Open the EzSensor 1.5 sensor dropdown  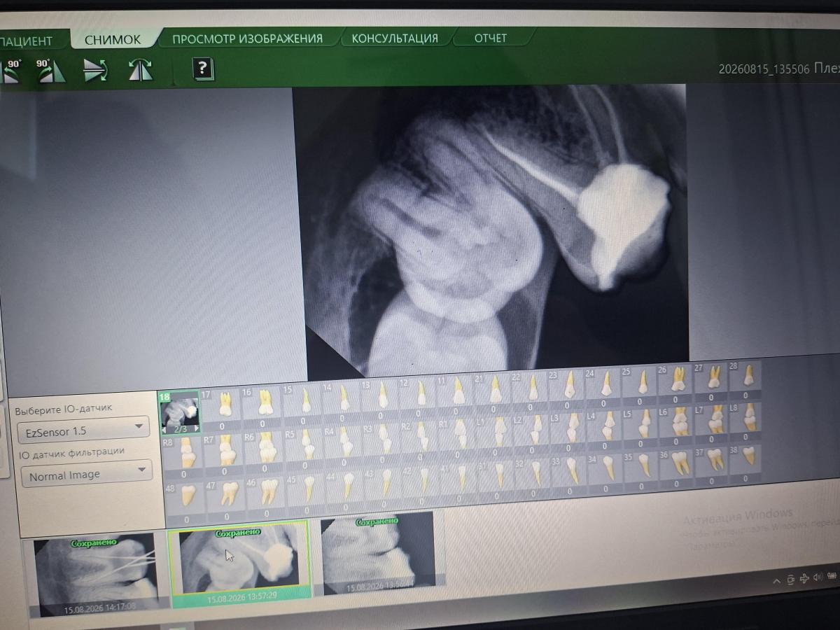(x=83, y=428)
